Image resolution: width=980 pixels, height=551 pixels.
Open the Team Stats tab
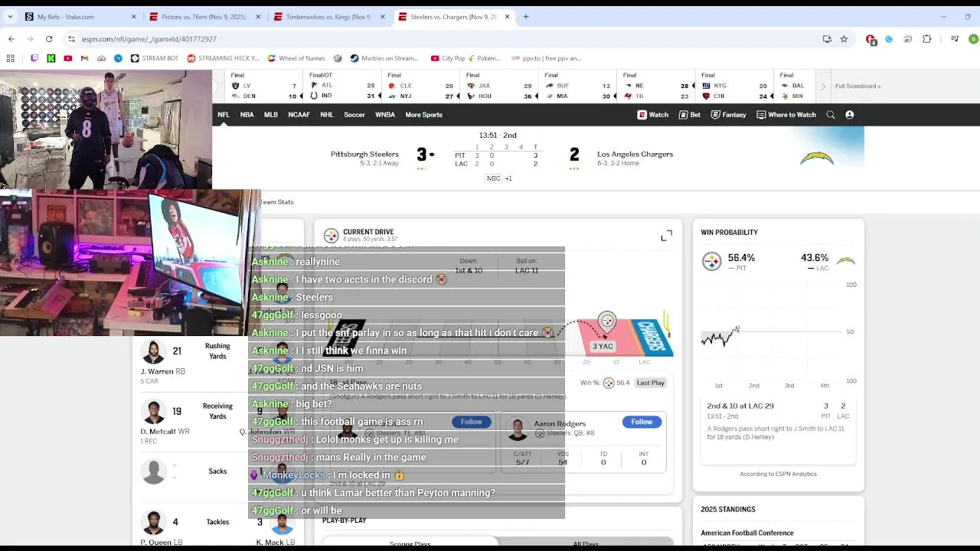tap(276, 202)
